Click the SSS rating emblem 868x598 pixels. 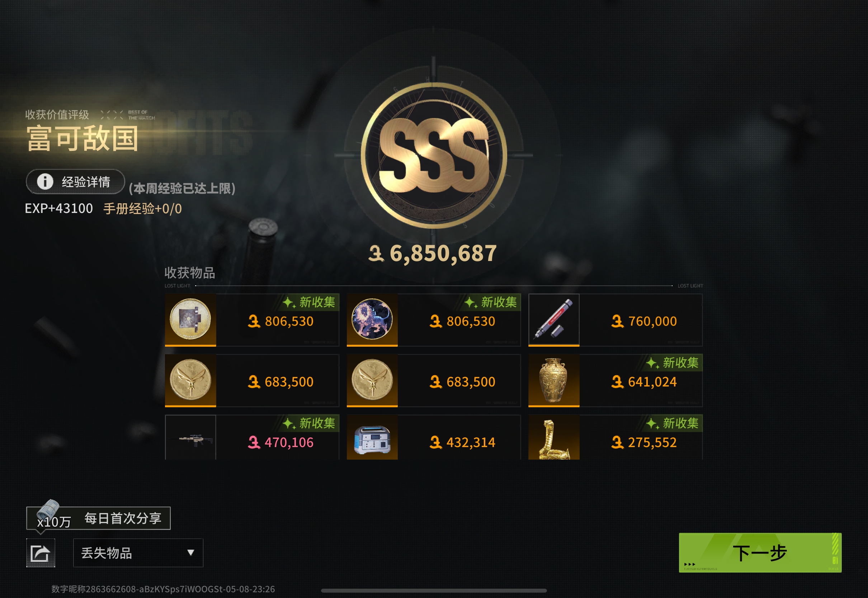(x=434, y=155)
